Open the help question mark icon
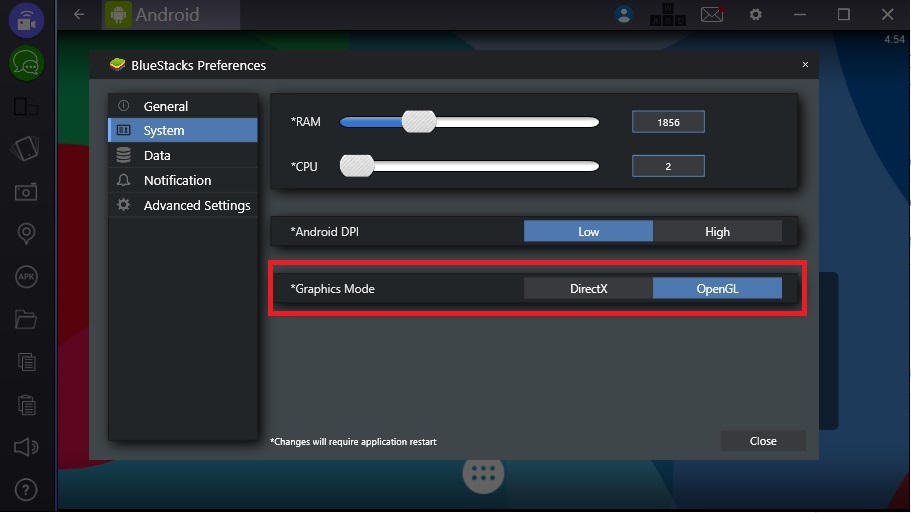This screenshot has height=513, width=911. [x=26, y=490]
